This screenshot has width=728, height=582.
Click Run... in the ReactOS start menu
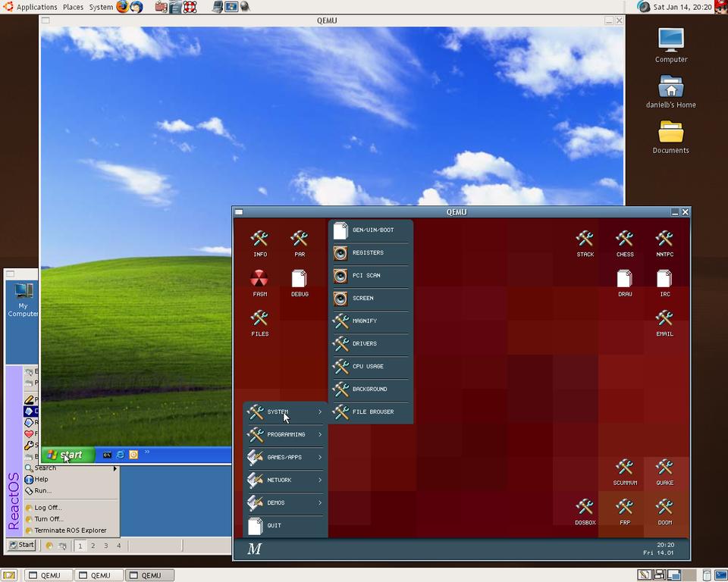(42, 491)
